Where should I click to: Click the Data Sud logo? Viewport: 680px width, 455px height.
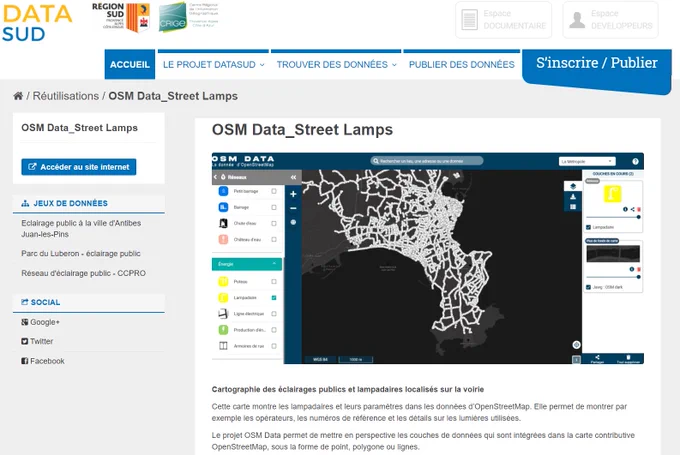click(37, 23)
